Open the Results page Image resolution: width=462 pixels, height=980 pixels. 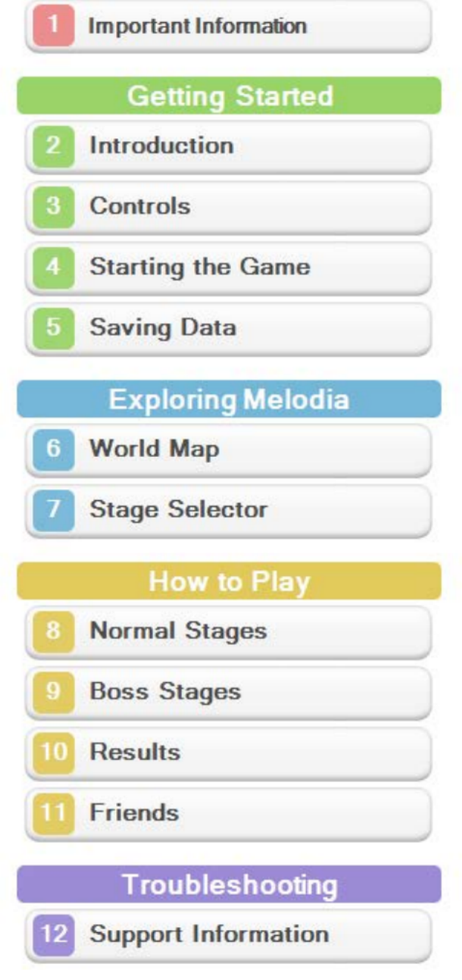point(135,753)
